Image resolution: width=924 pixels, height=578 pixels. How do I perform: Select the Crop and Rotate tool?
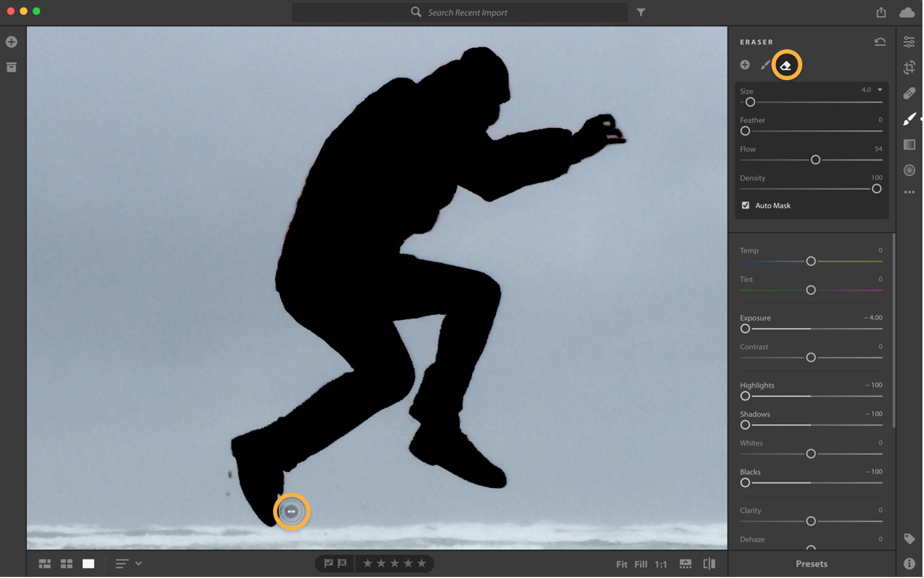[x=909, y=67]
